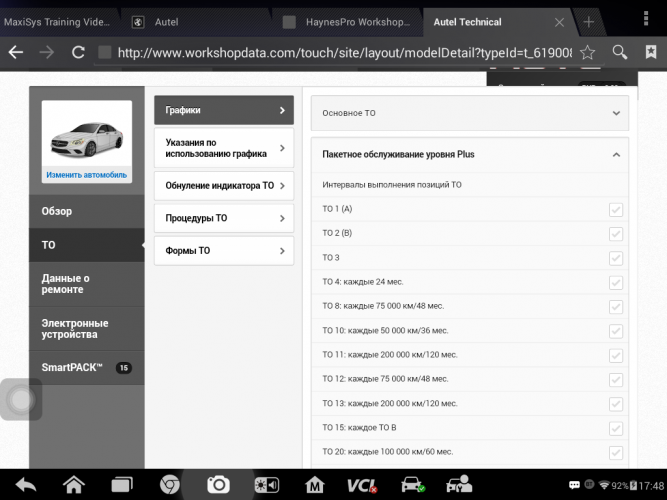Image resolution: width=667 pixels, height=500 pixels.
Task: Launch Chrome from the bottom bar
Action: pyautogui.click(x=170, y=485)
